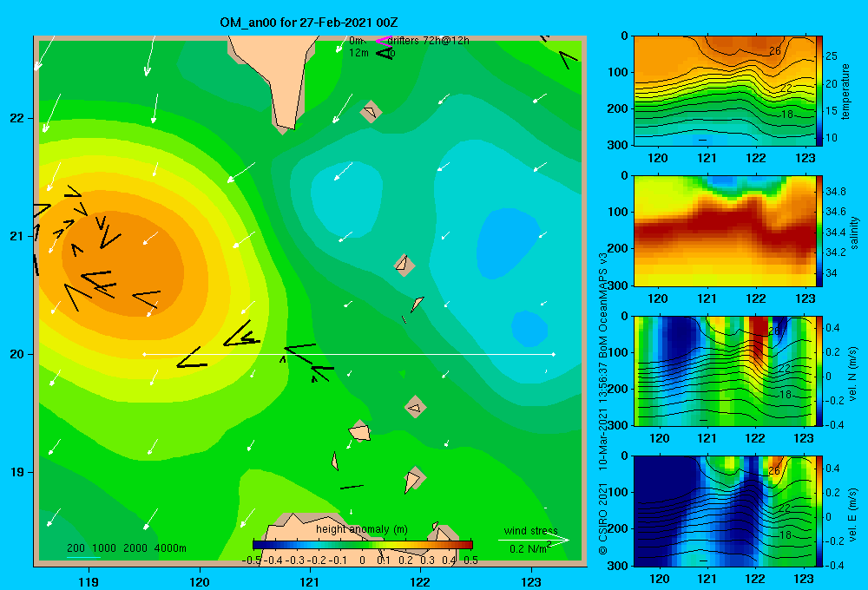The image size is (868, 590).
Task: Open the northward velocity section panel
Action: (x=725, y=370)
